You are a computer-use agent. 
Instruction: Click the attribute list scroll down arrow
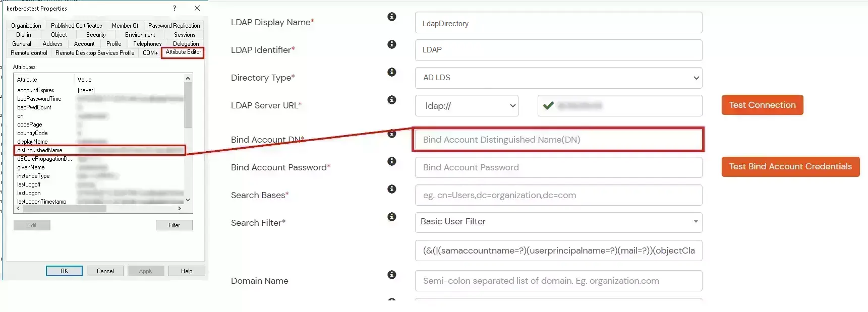click(x=188, y=200)
